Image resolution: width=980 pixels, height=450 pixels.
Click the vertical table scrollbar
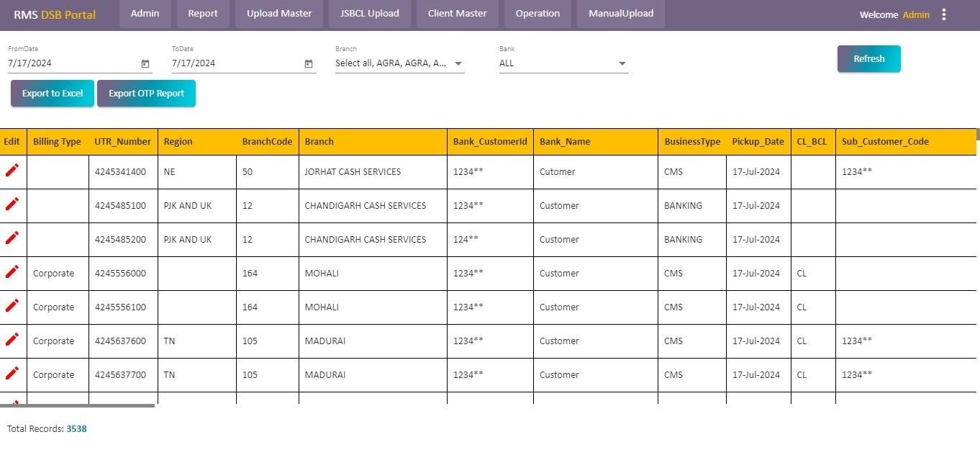tap(978, 134)
